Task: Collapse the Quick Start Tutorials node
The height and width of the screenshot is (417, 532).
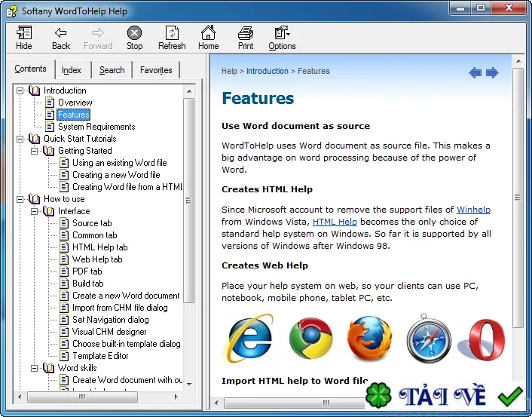Action: coord(20,139)
